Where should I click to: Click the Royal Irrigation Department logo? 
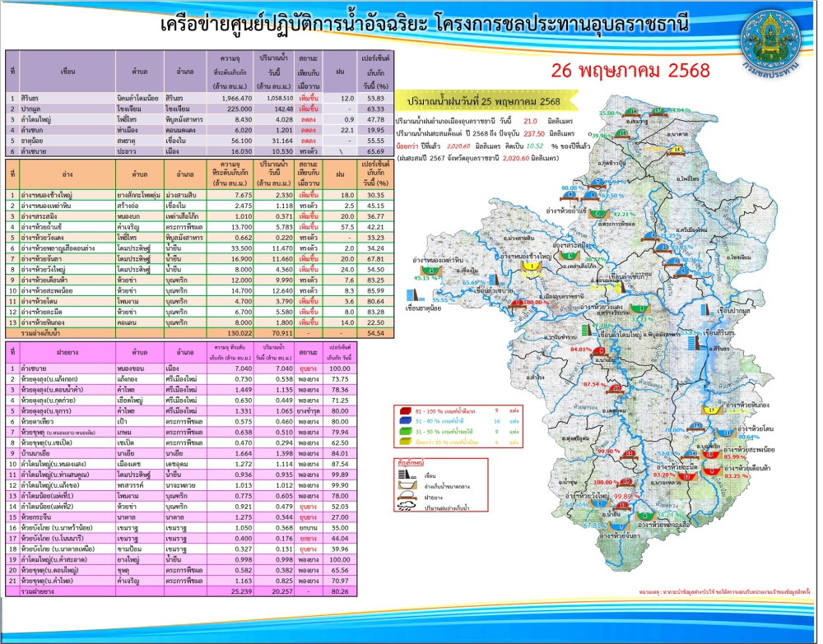770,42
